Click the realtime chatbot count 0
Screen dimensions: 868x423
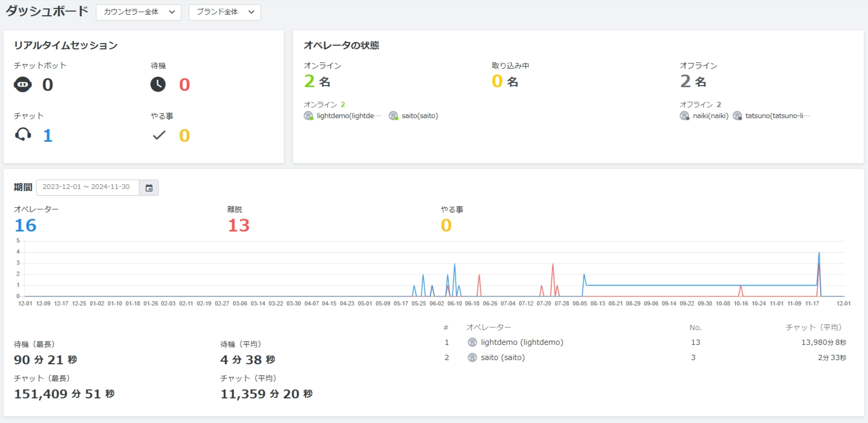point(48,84)
